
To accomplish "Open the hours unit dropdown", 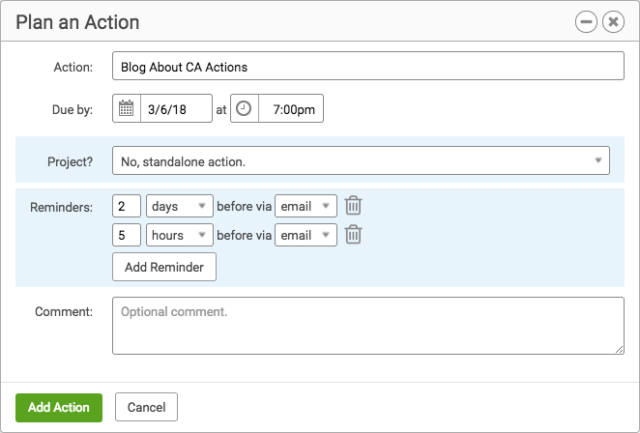I will [180, 235].
